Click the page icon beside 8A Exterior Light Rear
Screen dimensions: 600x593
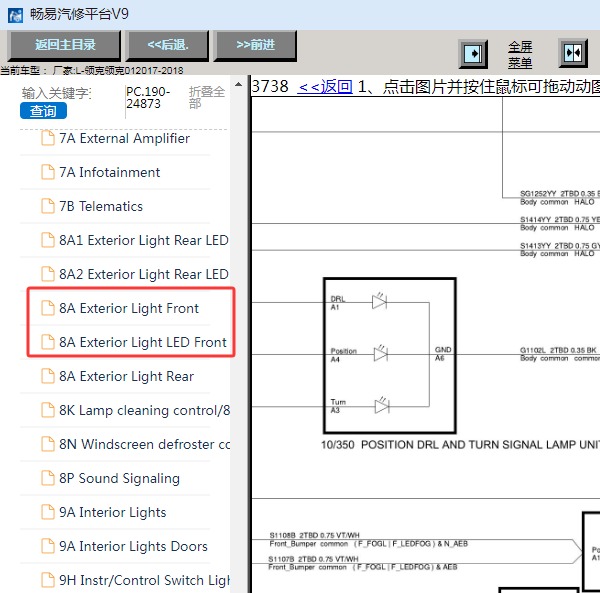[x=48, y=376]
